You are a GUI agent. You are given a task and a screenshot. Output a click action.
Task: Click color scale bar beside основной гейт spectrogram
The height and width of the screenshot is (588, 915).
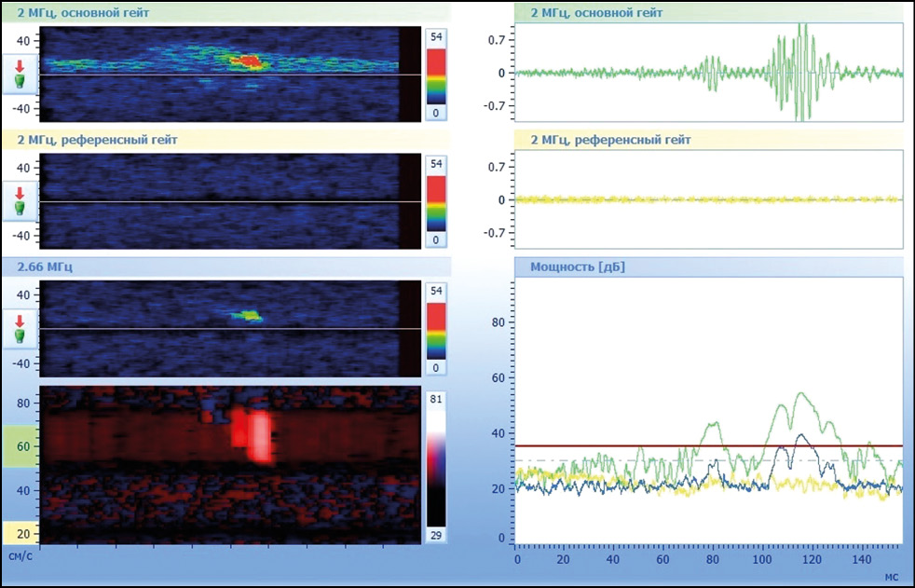(437, 75)
